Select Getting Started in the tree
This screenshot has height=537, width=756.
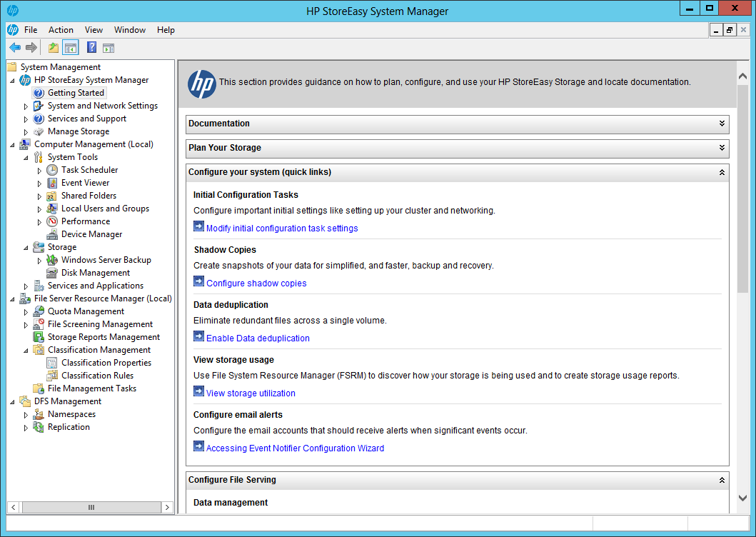tap(75, 92)
